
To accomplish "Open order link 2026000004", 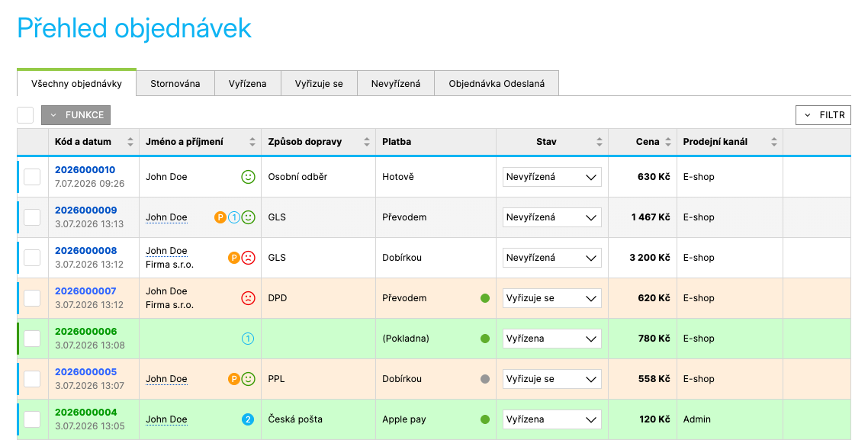I will [85, 413].
